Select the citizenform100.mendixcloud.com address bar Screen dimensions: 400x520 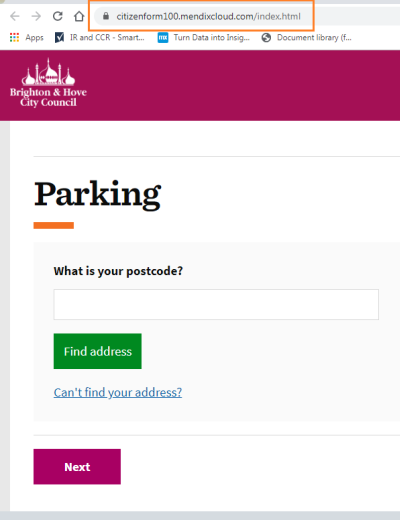[208, 16]
